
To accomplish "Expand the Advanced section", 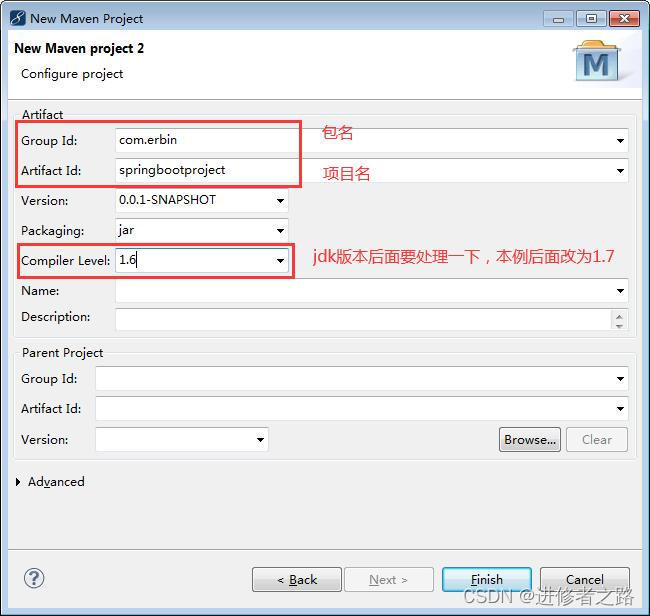I will [x=18, y=482].
